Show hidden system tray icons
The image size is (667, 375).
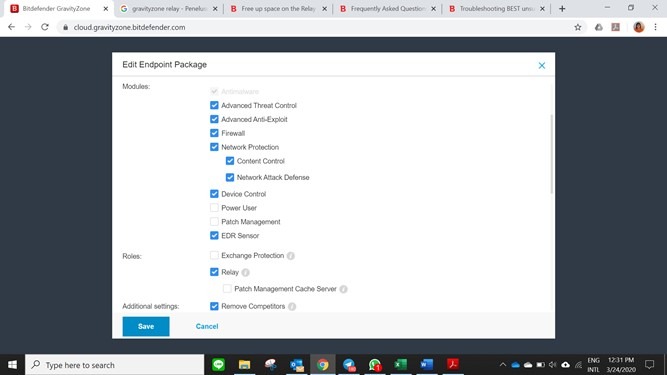(x=503, y=365)
